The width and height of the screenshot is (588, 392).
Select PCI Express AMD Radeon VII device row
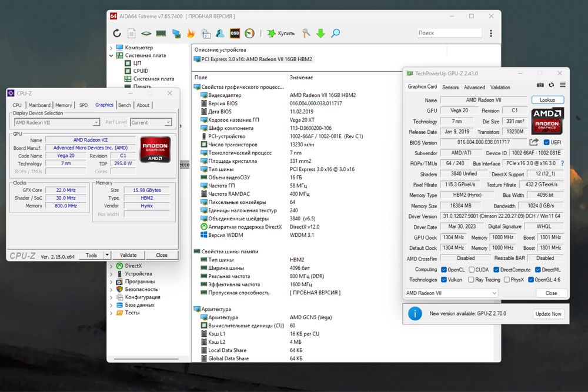click(253, 59)
